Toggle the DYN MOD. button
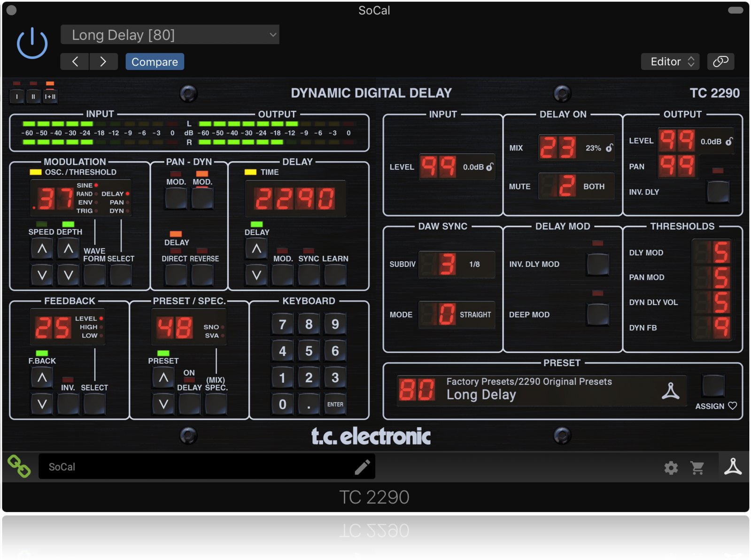The image size is (751, 560). point(202,199)
